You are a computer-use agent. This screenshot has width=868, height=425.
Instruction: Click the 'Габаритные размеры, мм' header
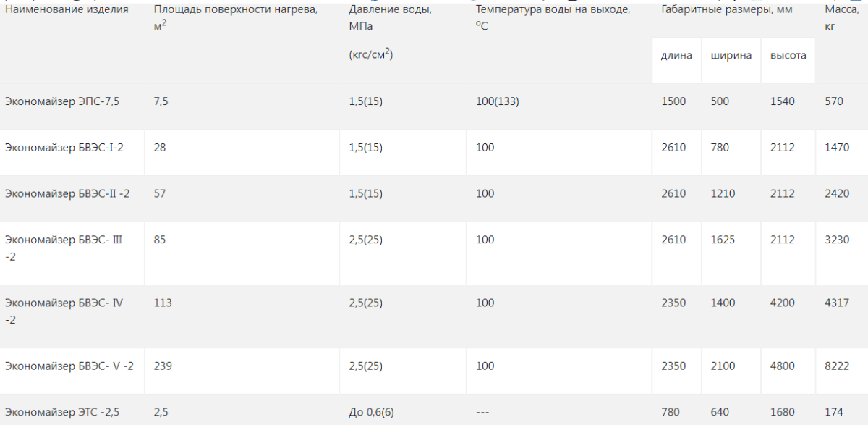click(728, 10)
